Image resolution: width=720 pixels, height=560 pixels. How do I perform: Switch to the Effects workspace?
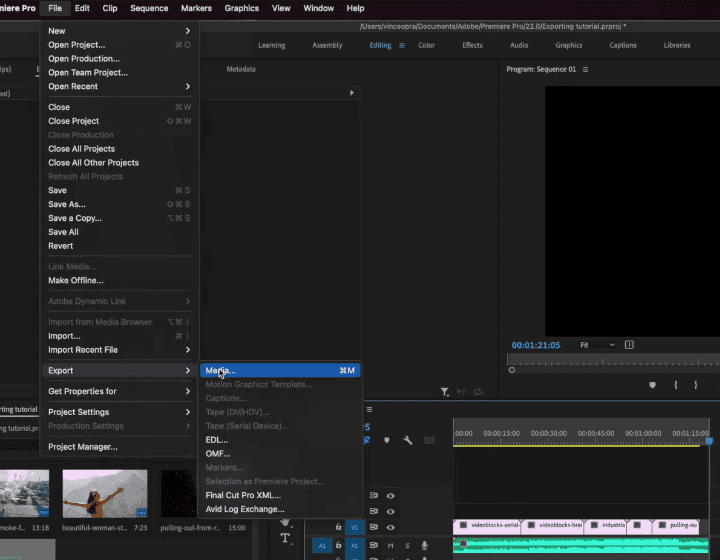click(x=472, y=45)
